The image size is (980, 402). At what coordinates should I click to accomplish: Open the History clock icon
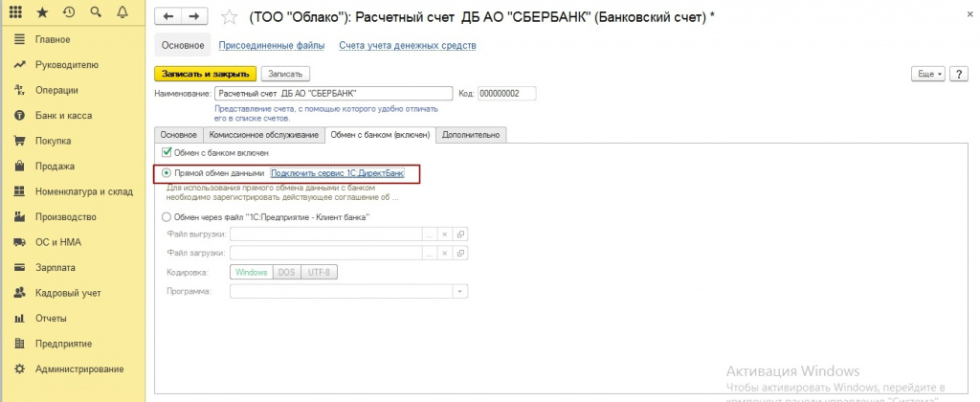69,11
